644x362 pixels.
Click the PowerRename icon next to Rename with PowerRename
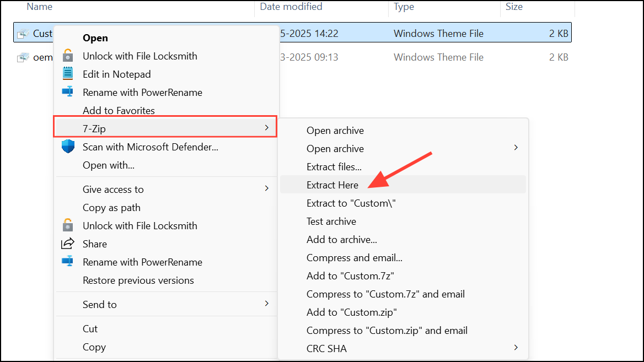pos(68,92)
